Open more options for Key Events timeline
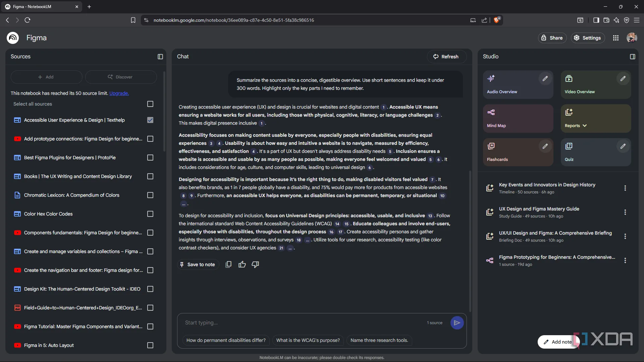The width and height of the screenshot is (644, 362). [625, 188]
